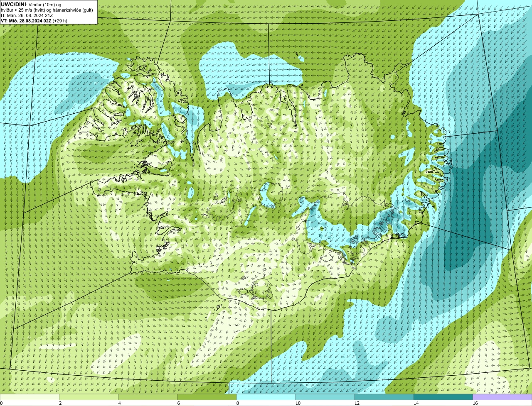This screenshot has height=406, width=532.
Task: Click the pale yellow 0–2 m/s legend swatch
Action: (30, 397)
